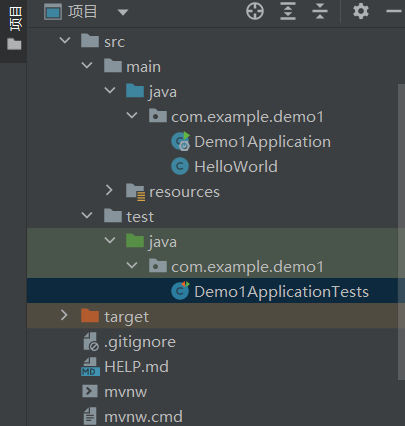The image size is (405, 426).
Task: Collapse the src folder
Action: (x=65, y=41)
